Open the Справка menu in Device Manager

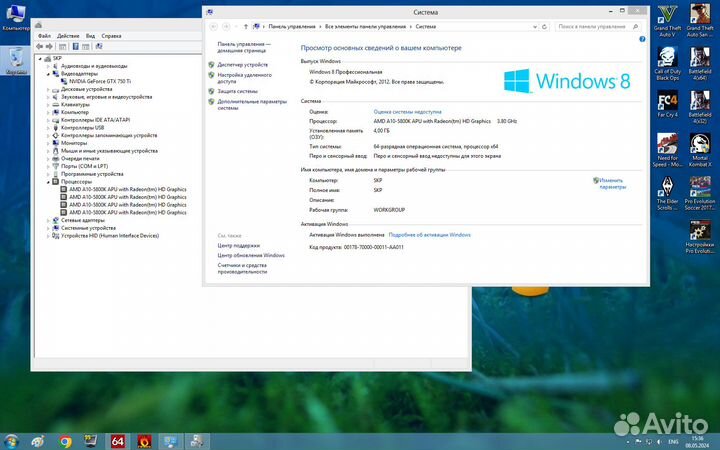point(111,36)
